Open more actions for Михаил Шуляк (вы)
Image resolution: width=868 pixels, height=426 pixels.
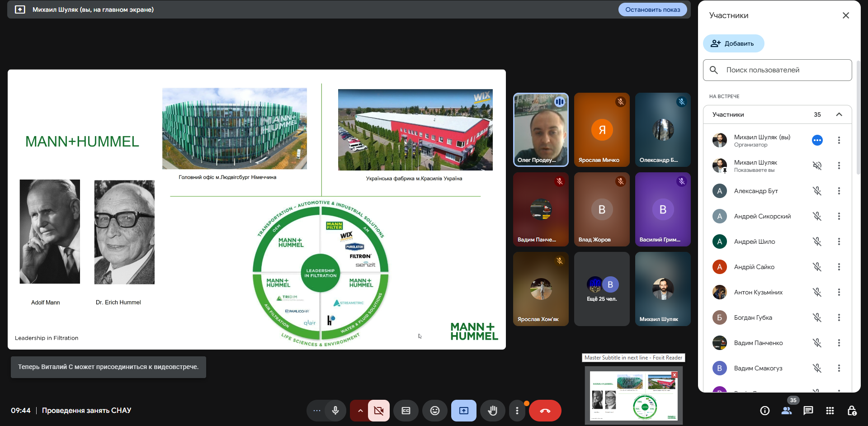click(x=839, y=140)
